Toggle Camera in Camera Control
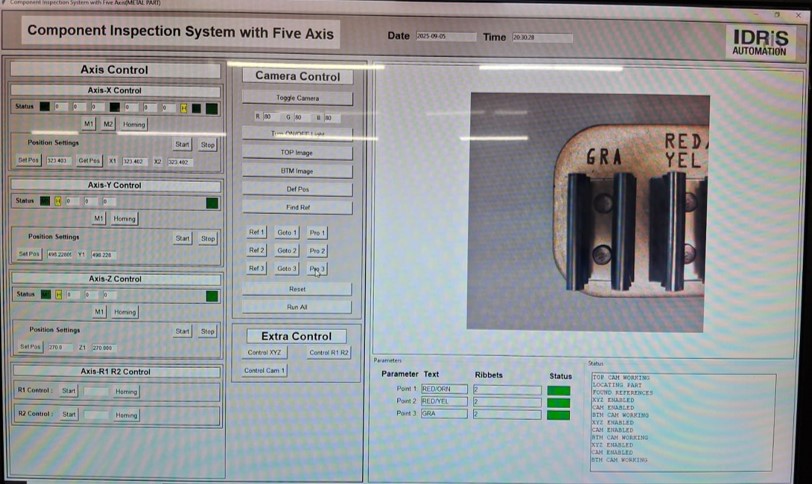Screen dimensions: 812x484 [298, 98]
